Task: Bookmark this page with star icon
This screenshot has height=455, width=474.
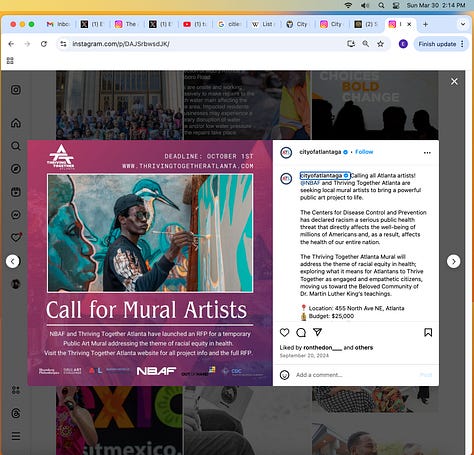Action: [380, 44]
